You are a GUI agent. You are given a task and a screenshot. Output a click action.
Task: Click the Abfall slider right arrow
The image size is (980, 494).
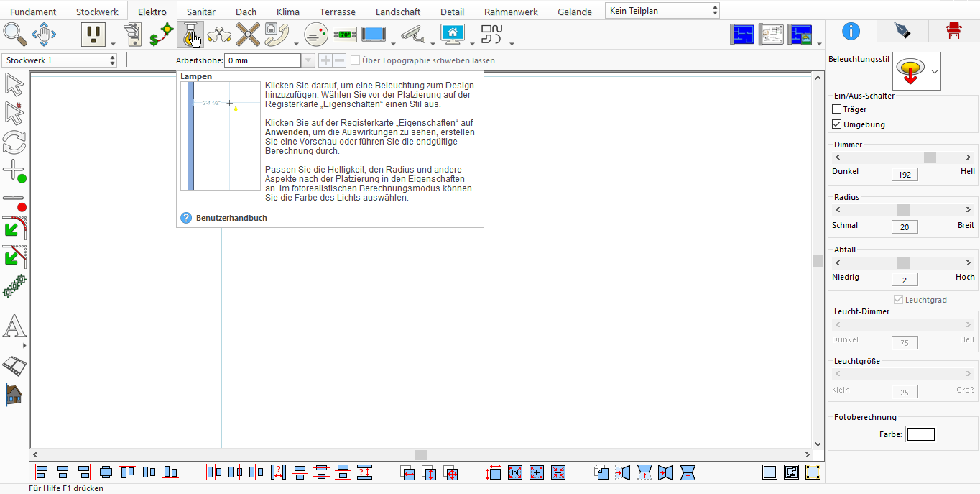(969, 263)
